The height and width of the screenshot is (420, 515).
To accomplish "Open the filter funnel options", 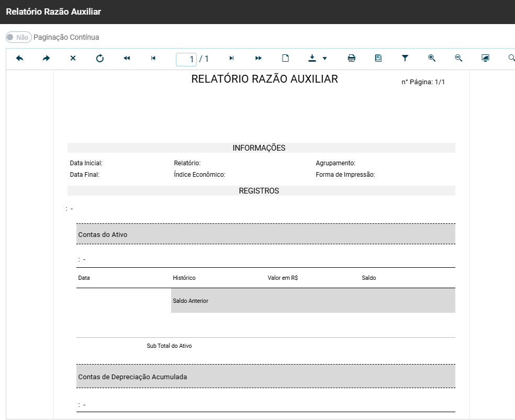I will click(405, 59).
